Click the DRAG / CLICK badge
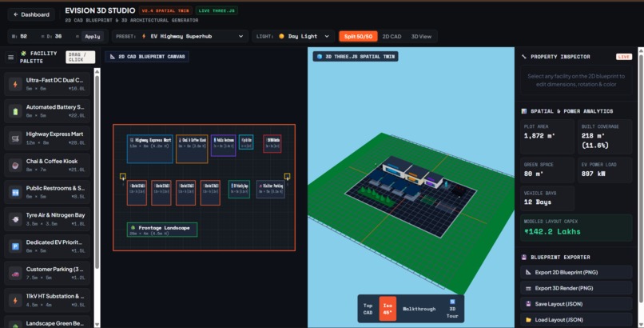Image resolution: width=644 pixels, height=328 pixels. point(81,57)
